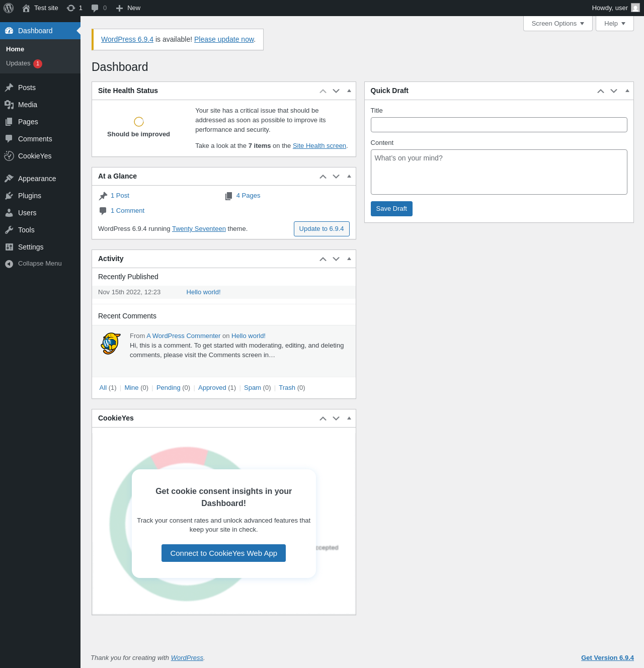Move CookieYes panel up

323,419
